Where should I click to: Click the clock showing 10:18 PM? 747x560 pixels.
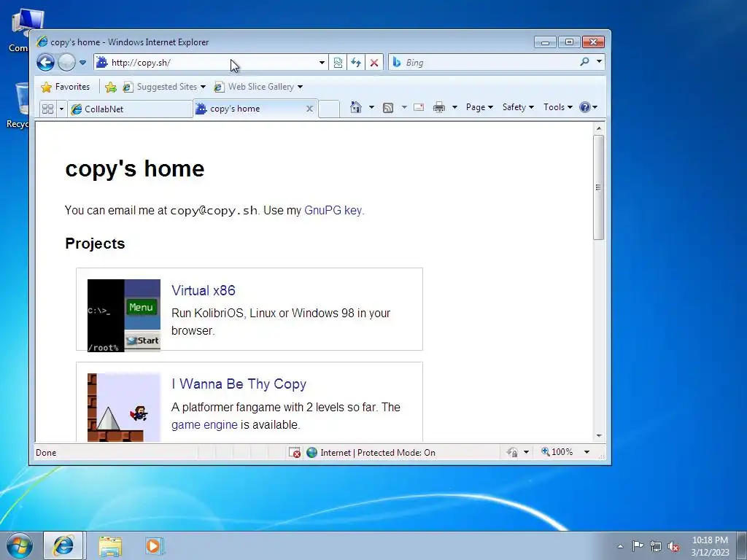tap(710, 545)
